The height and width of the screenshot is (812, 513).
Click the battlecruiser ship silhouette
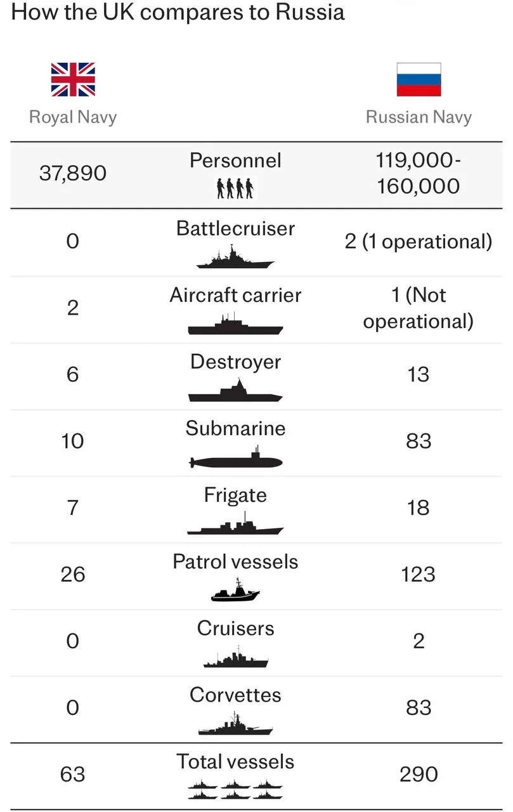(x=235, y=258)
